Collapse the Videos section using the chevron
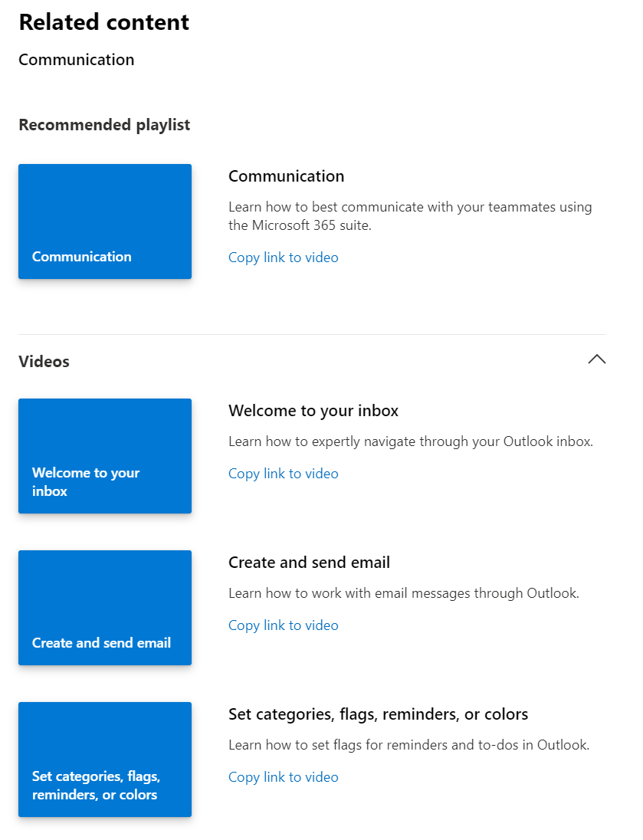The image size is (643, 840). click(x=596, y=359)
